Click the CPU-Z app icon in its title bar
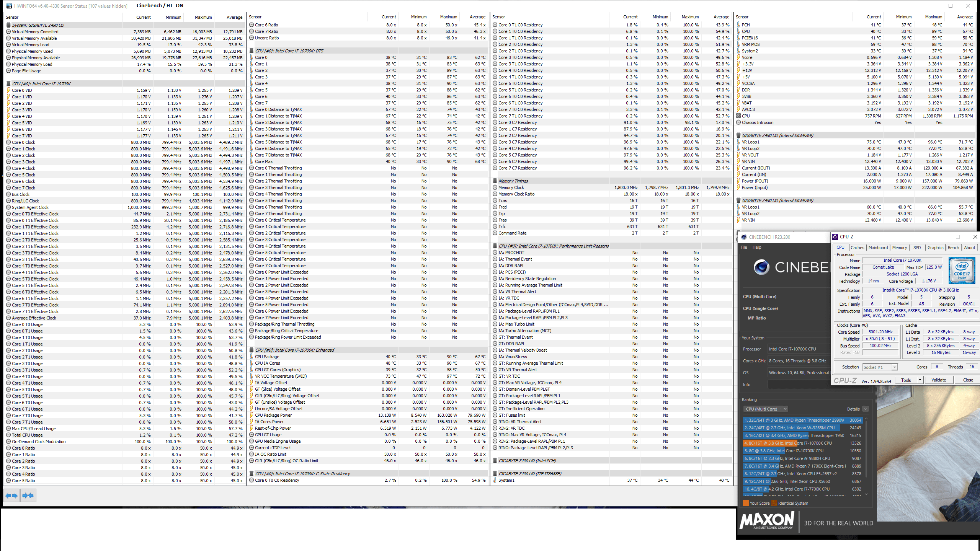 click(835, 237)
